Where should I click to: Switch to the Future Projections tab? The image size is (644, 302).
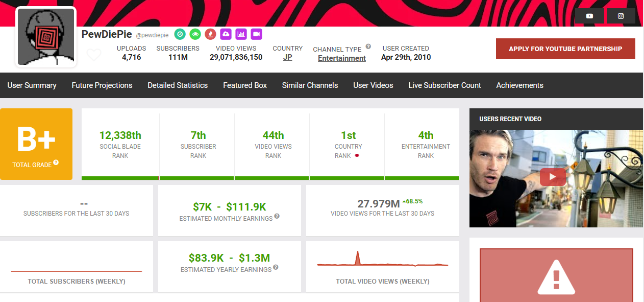click(x=102, y=85)
